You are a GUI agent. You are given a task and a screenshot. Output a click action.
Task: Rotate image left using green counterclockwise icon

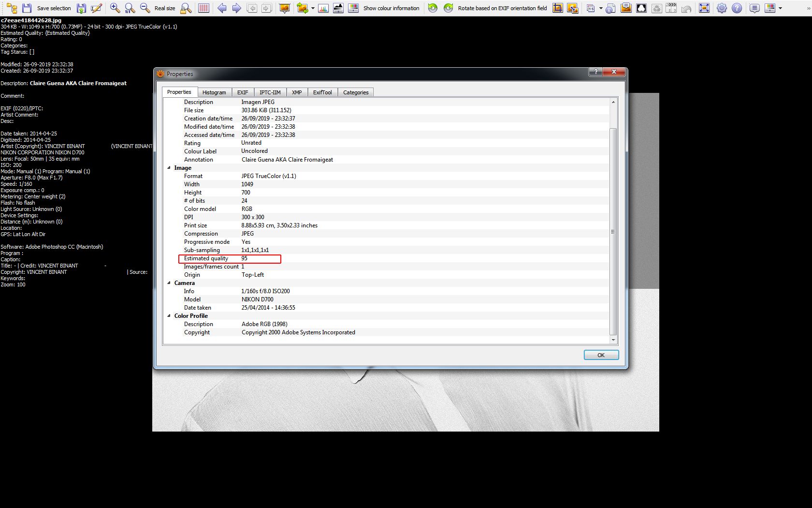point(433,8)
